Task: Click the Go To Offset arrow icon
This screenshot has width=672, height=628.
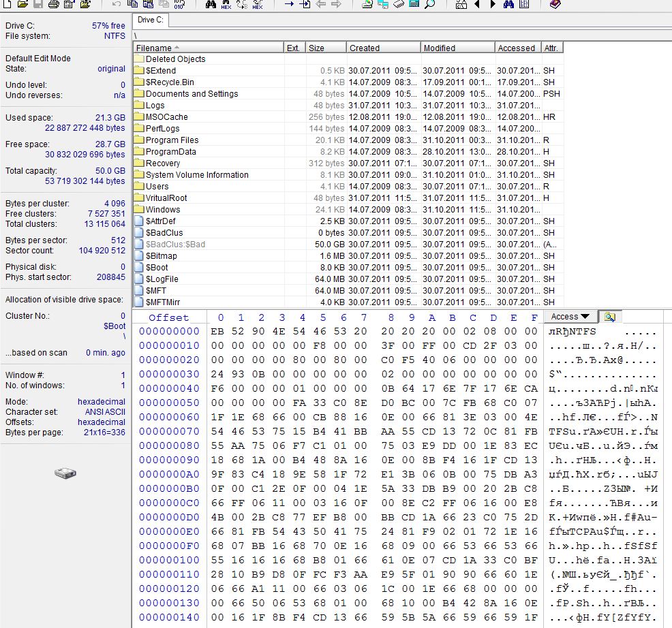Action: (289, 4)
